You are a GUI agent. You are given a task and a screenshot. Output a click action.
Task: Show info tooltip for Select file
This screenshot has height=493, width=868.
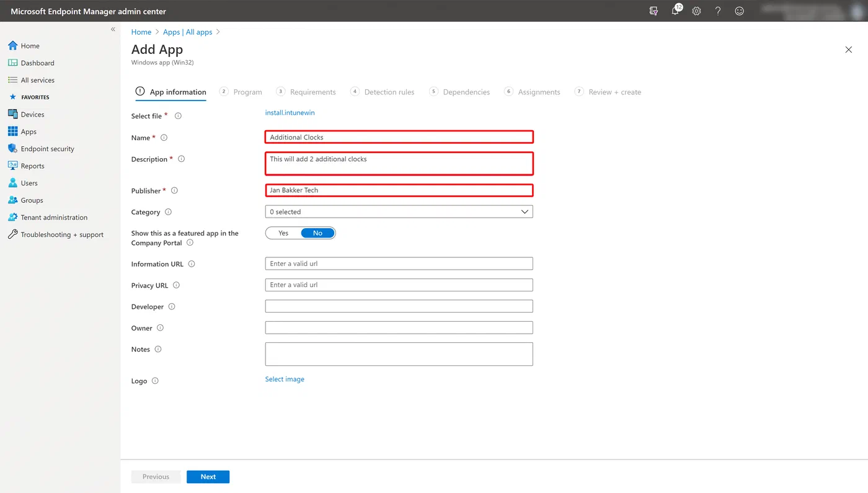(178, 116)
